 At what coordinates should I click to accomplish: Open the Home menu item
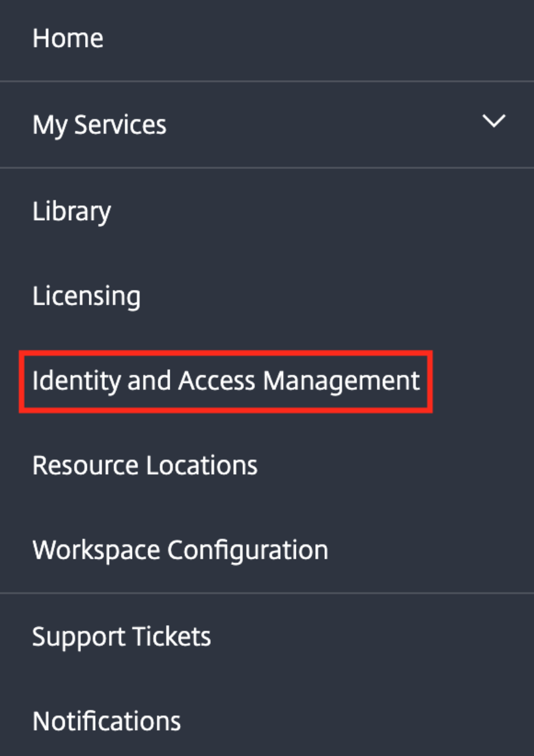point(68,38)
